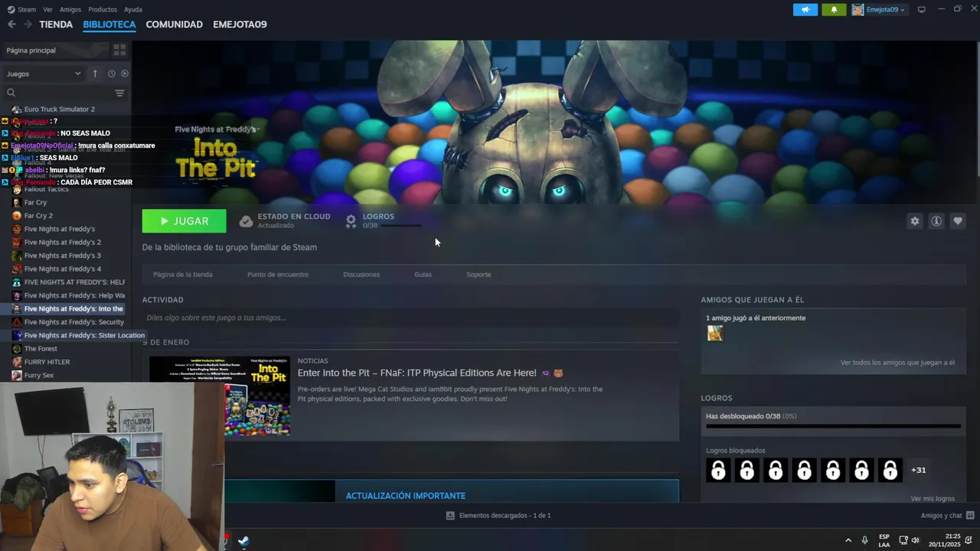Add game to favorites heart
This screenshot has width=980, height=551.
tap(957, 221)
